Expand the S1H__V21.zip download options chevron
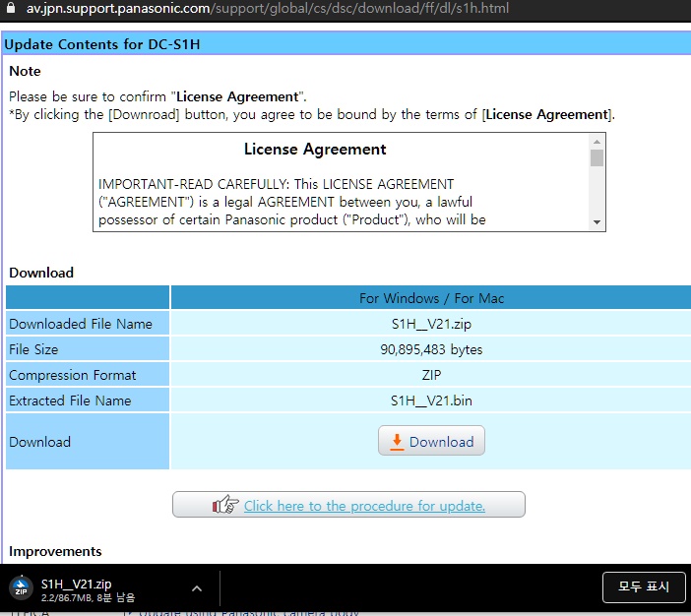 click(x=197, y=588)
